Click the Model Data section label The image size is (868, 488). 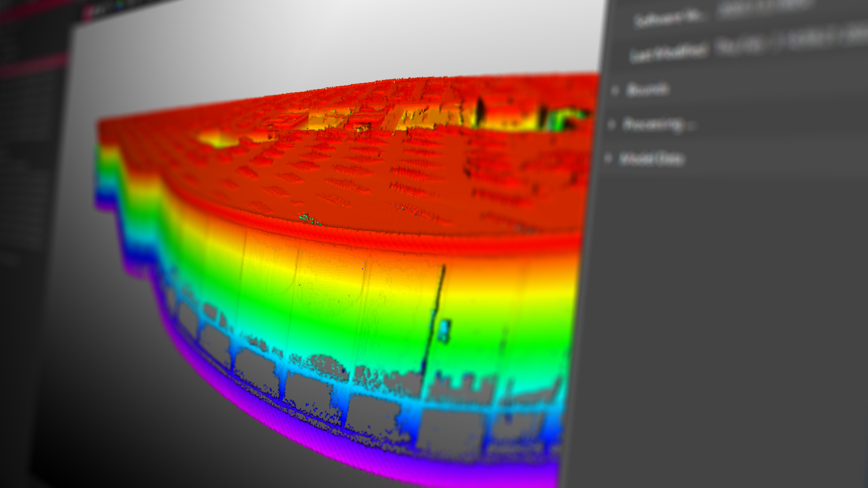(651, 159)
